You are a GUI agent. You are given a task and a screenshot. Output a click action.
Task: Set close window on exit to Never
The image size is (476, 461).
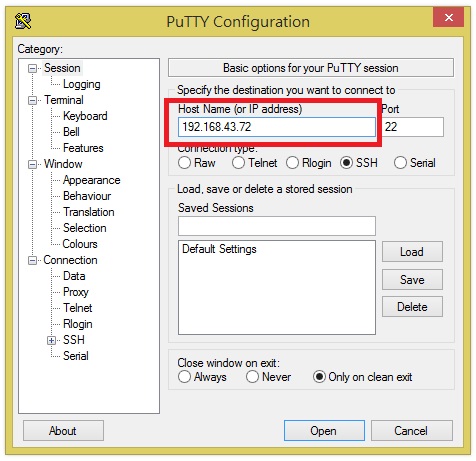252,377
